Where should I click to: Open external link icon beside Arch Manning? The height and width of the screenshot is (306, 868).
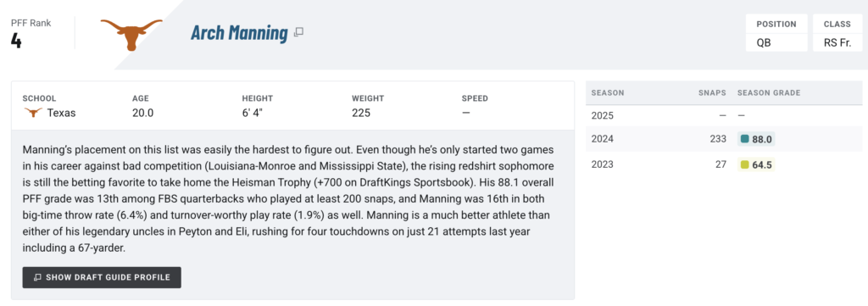point(298,33)
